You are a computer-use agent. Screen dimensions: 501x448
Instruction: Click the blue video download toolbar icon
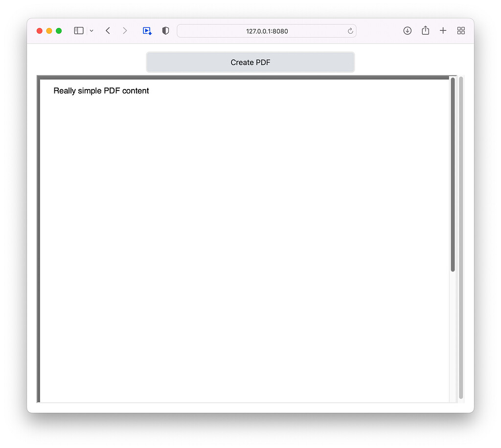pyautogui.click(x=147, y=30)
